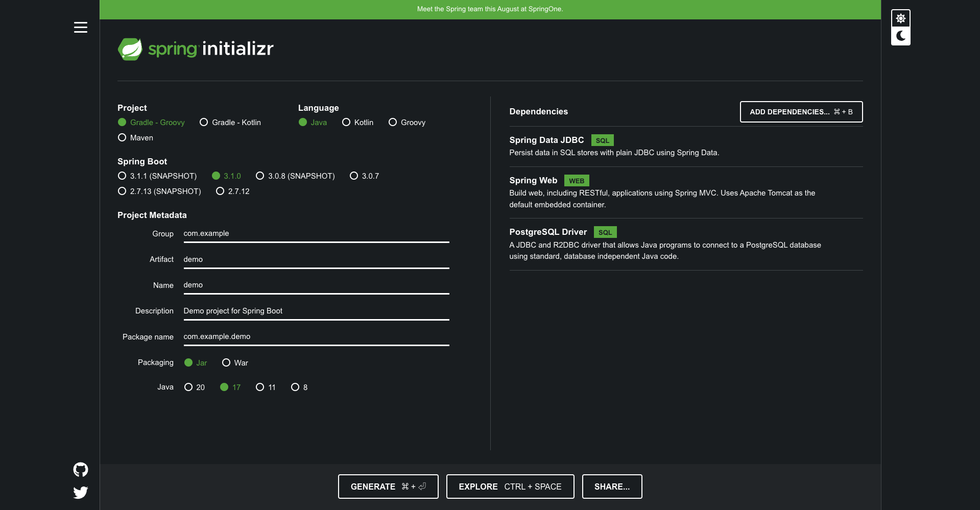Click the PostgreSQL Driver dependency
Viewport: 980px width, 510px height.
pos(686,244)
